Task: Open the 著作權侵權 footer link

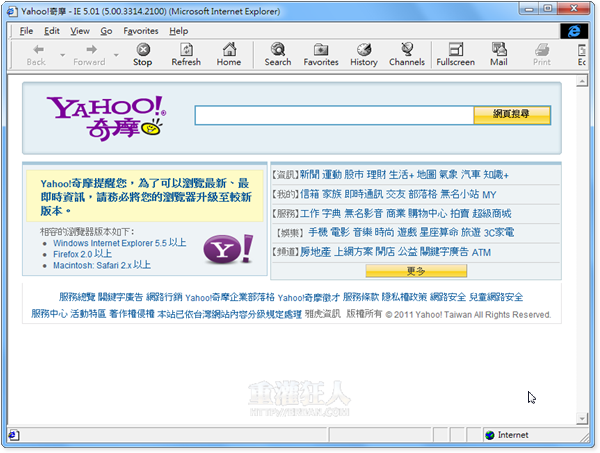Action: (x=132, y=314)
